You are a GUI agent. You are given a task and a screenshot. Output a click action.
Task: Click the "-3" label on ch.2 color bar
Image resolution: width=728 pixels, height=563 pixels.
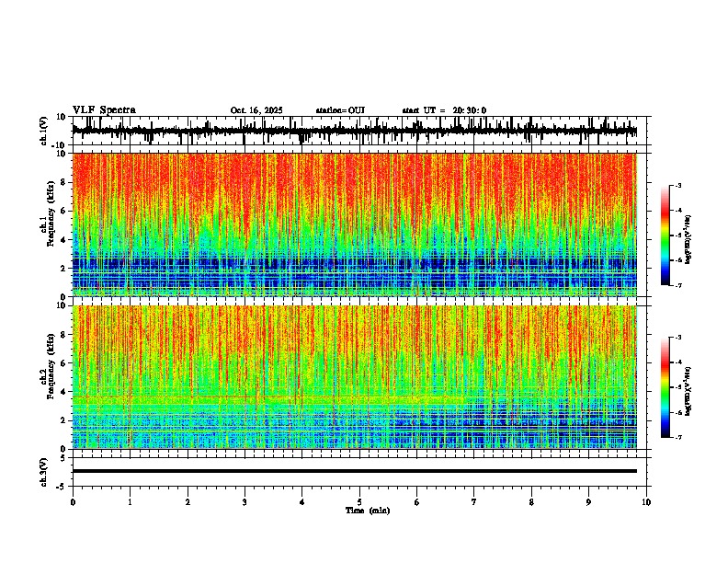pos(678,338)
